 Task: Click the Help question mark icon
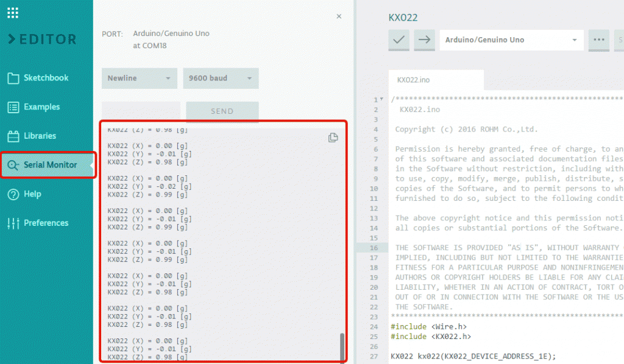click(13, 194)
